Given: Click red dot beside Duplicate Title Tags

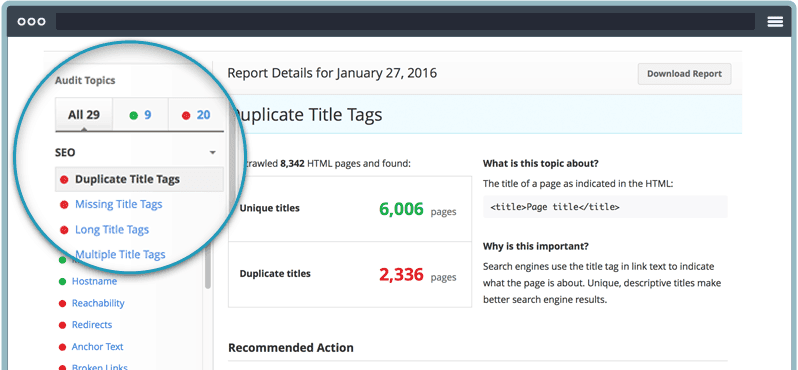Looking at the screenshot, I should pos(64,180).
